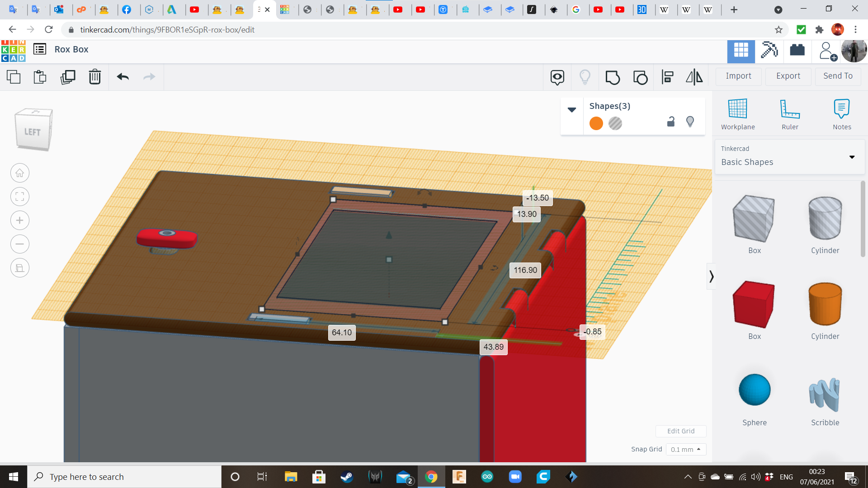Delete selected shapes with trash icon
This screenshot has width=868, height=488.
95,77
